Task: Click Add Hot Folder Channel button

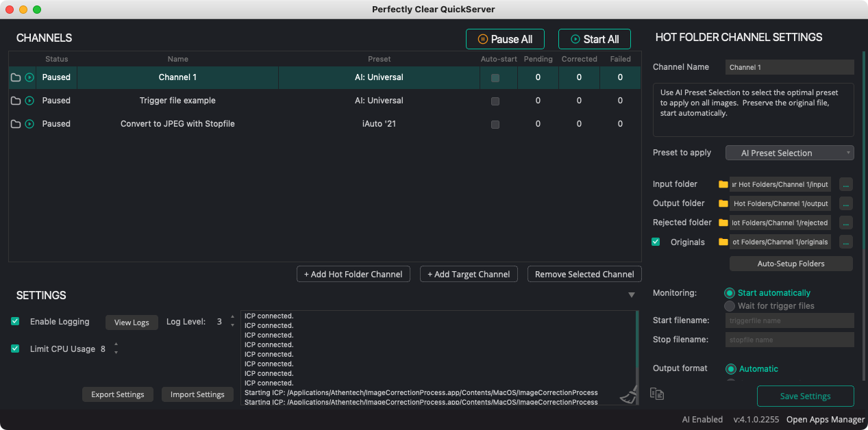Action: coord(354,274)
